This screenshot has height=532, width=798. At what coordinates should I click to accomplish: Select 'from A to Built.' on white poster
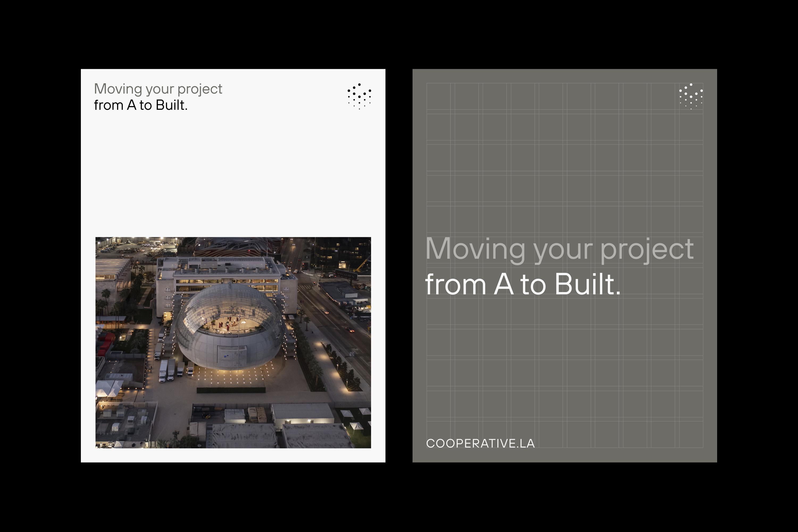pos(140,105)
